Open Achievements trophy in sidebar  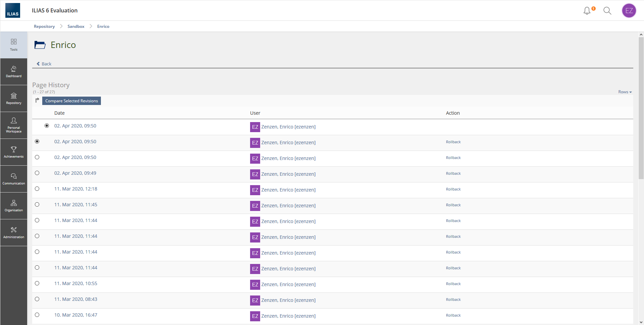click(14, 152)
